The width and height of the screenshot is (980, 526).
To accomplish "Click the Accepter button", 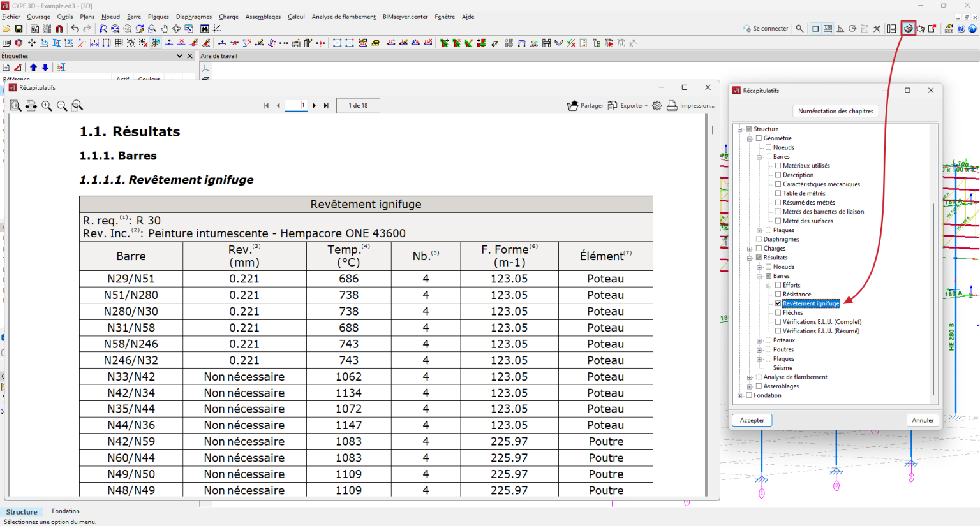I will pyautogui.click(x=752, y=420).
